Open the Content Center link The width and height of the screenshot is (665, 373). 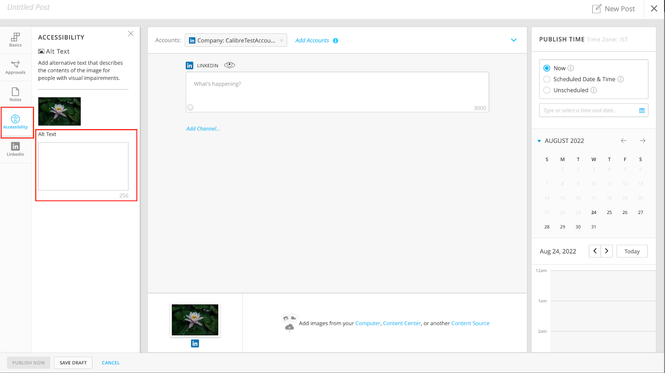(x=402, y=323)
